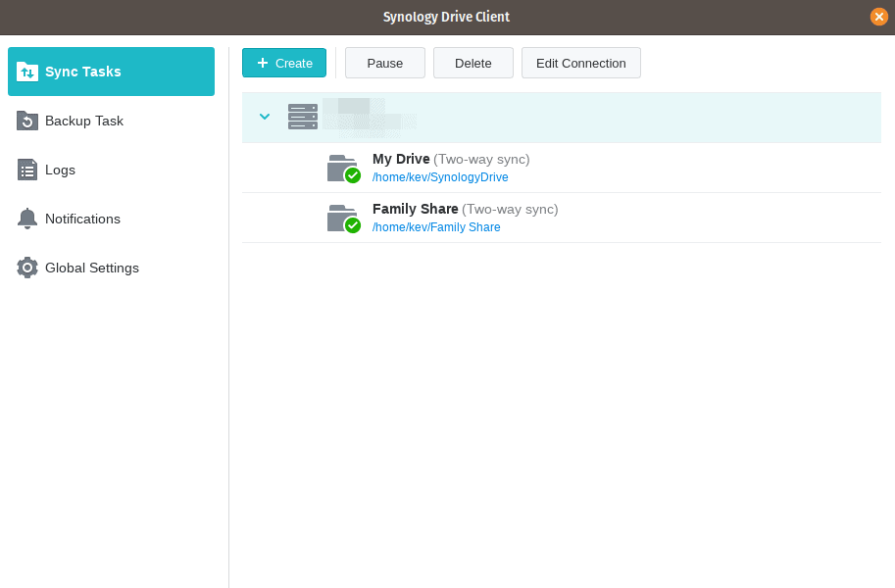Click the My Drive sync folder icon
The height and width of the screenshot is (588, 895).
341,167
